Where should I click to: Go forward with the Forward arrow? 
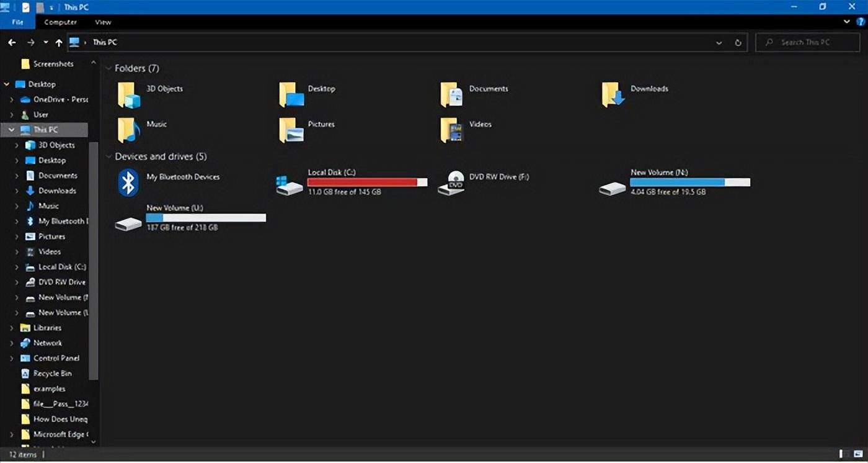(x=30, y=42)
